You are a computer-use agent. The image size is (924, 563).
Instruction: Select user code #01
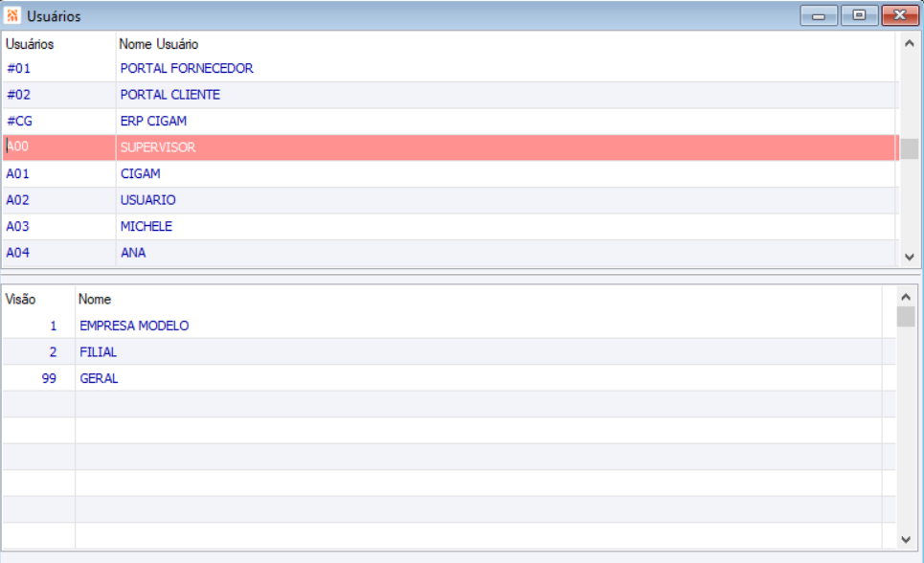click(x=18, y=68)
